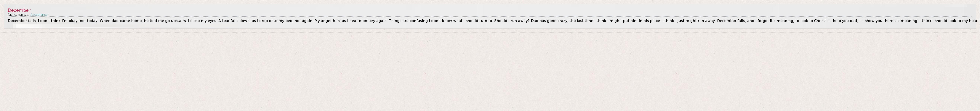Click the phrase "drop onto my bed"
The height and width of the screenshot is (111, 980).
tap(276, 21)
